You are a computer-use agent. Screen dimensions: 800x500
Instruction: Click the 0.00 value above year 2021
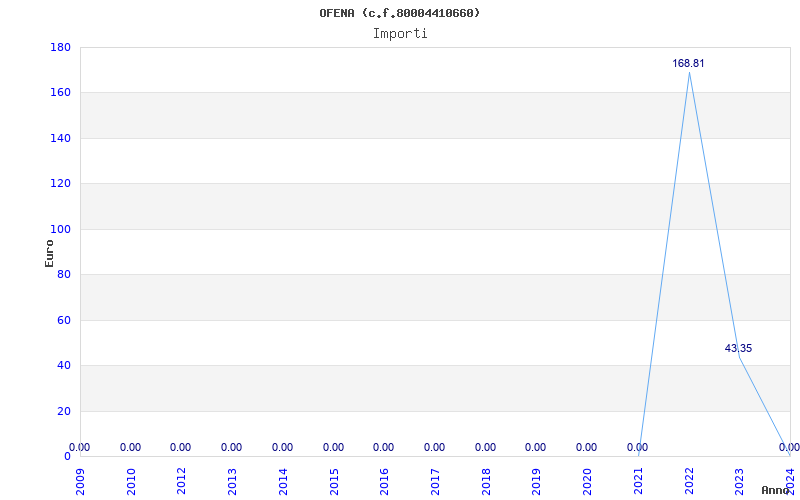637,447
